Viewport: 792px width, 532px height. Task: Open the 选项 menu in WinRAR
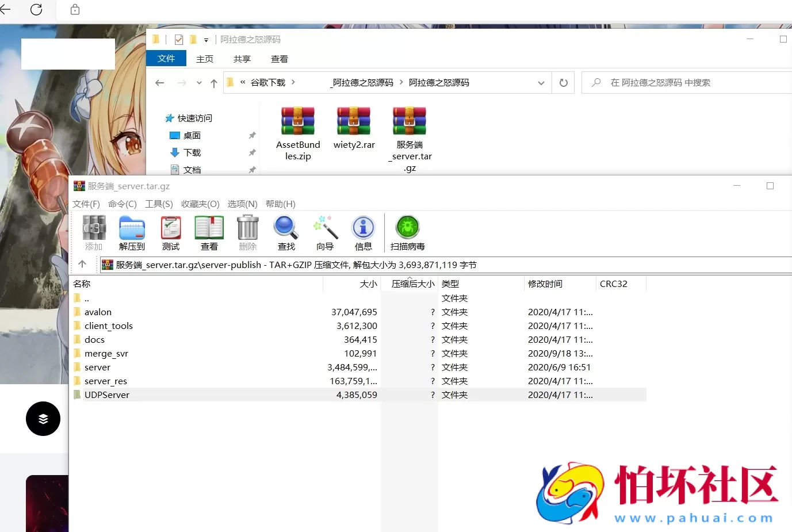pyautogui.click(x=242, y=204)
